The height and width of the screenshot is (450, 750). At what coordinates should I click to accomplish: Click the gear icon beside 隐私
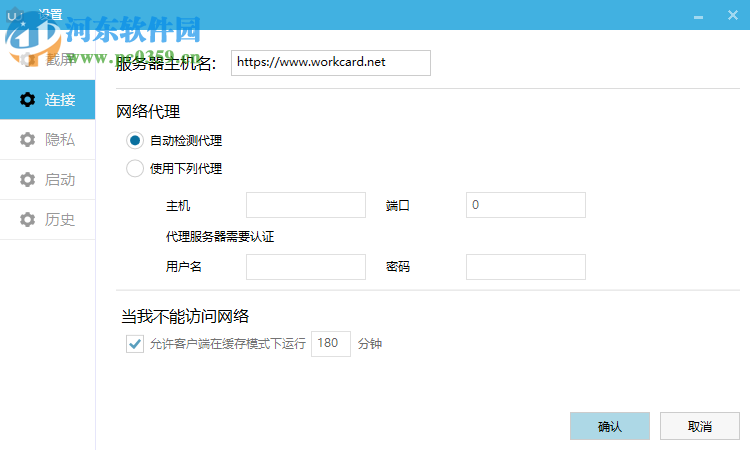click(x=27, y=140)
